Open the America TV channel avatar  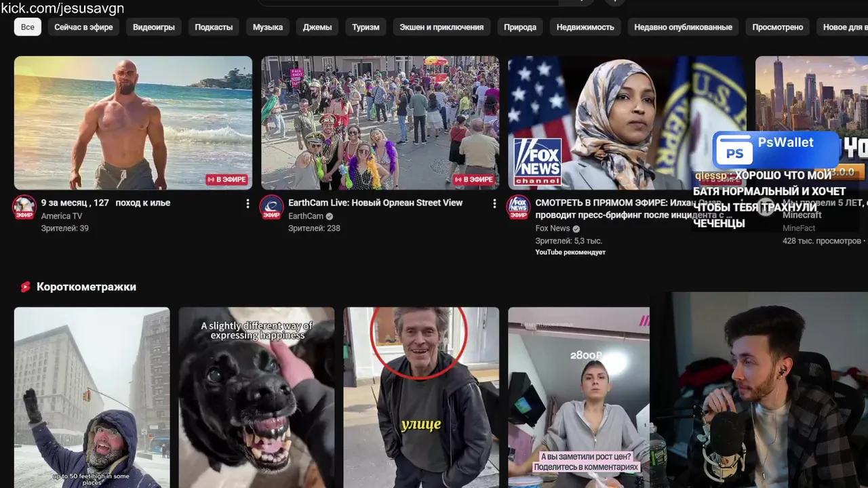click(x=24, y=207)
